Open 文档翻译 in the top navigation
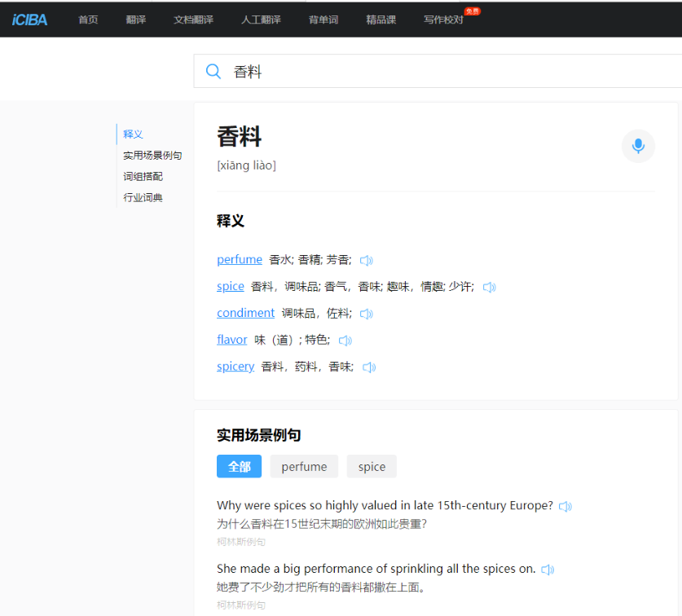Viewport: 682px width, 616px height. pyautogui.click(x=193, y=20)
